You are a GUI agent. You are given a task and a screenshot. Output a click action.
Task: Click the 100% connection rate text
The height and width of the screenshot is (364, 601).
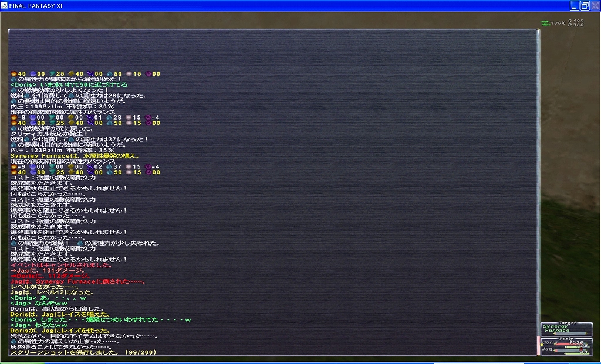pyautogui.click(x=558, y=23)
